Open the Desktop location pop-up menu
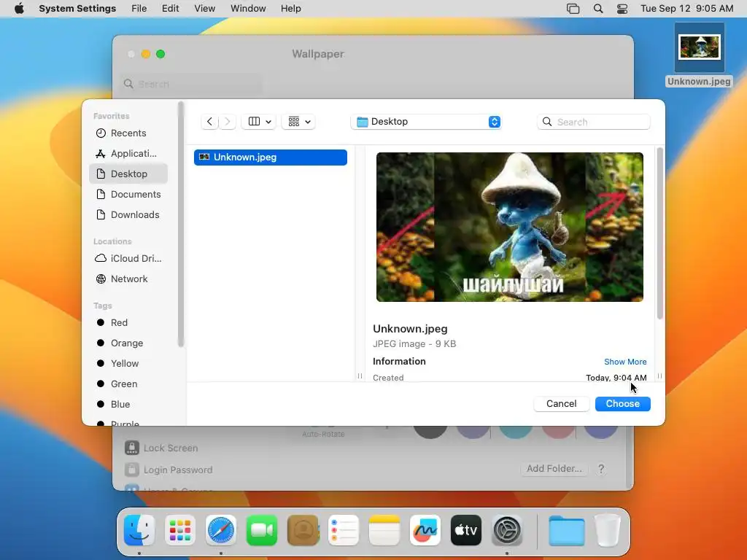 pos(427,122)
